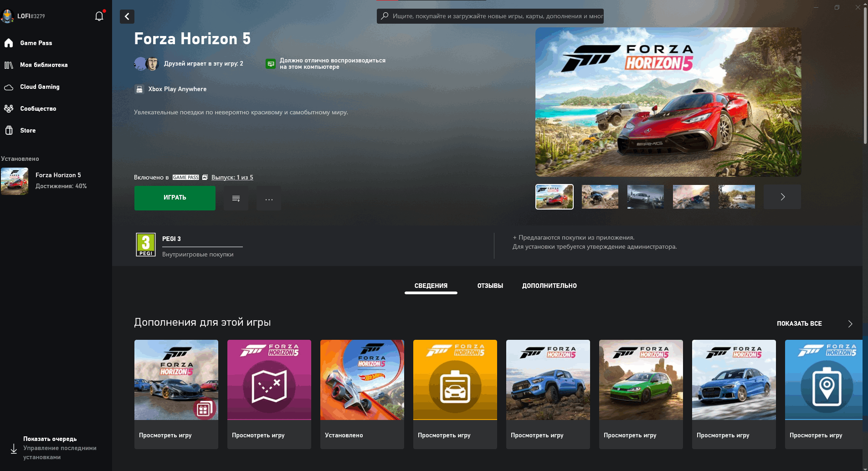
Task: Open the first add-on card with bundle icon
Action: coord(176,394)
